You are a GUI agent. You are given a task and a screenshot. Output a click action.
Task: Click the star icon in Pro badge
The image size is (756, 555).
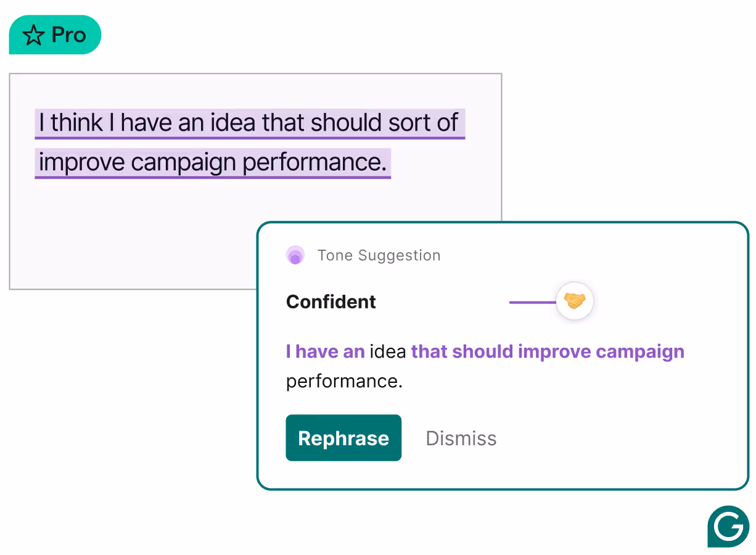click(33, 35)
